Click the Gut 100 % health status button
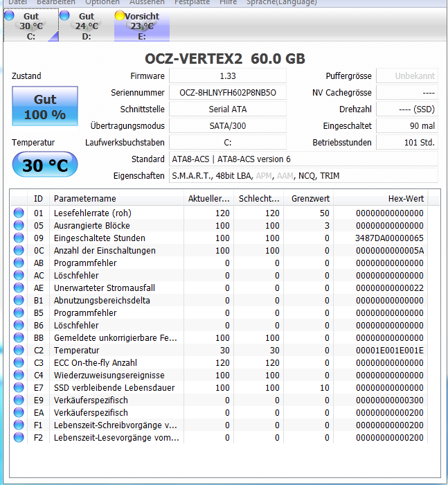Screen dimensions: 448x485 click(45, 106)
